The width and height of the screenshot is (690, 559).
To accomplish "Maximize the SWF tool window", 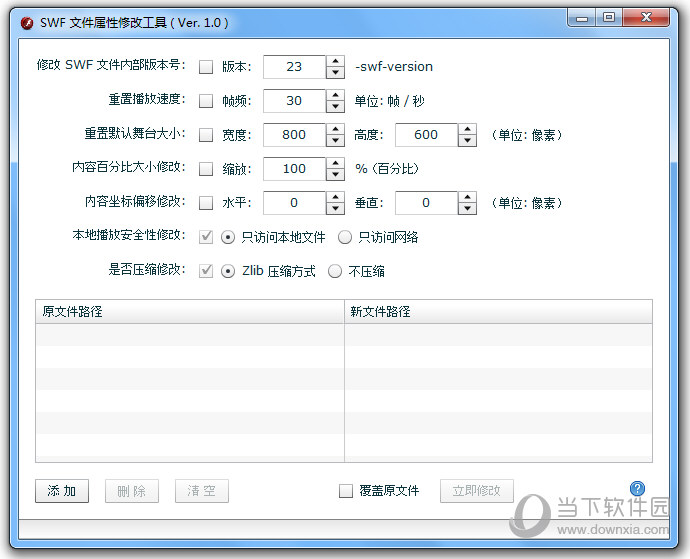I will tap(609, 18).
